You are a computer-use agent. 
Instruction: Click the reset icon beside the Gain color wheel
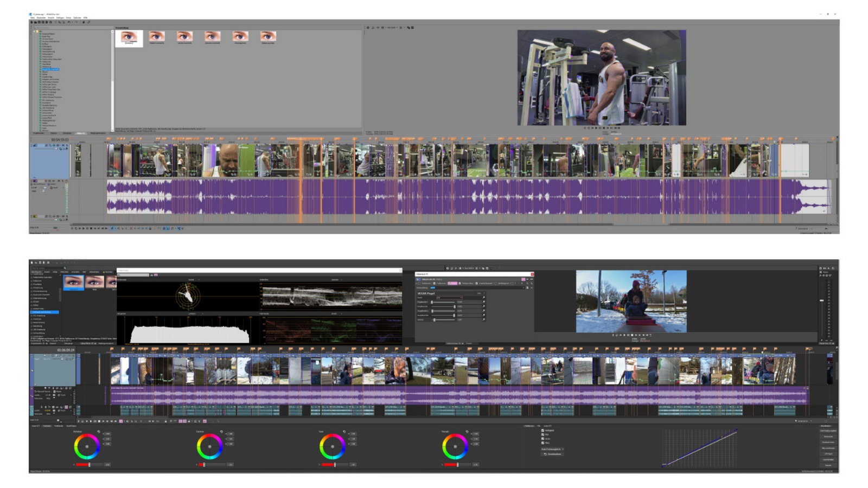(x=344, y=432)
